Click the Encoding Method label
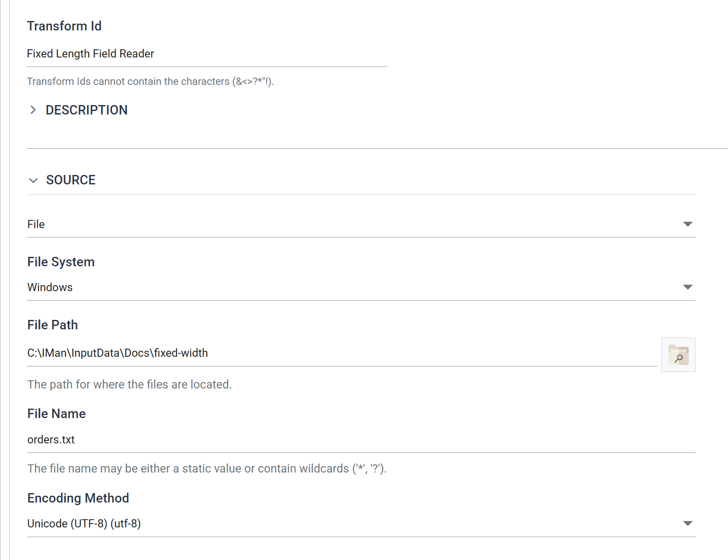The width and height of the screenshot is (728, 560). click(78, 498)
